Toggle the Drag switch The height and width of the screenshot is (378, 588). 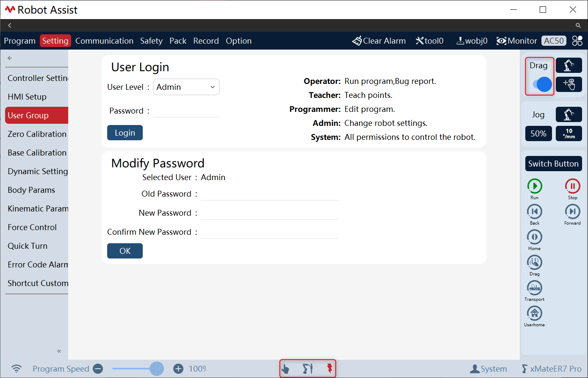pyautogui.click(x=543, y=84)
